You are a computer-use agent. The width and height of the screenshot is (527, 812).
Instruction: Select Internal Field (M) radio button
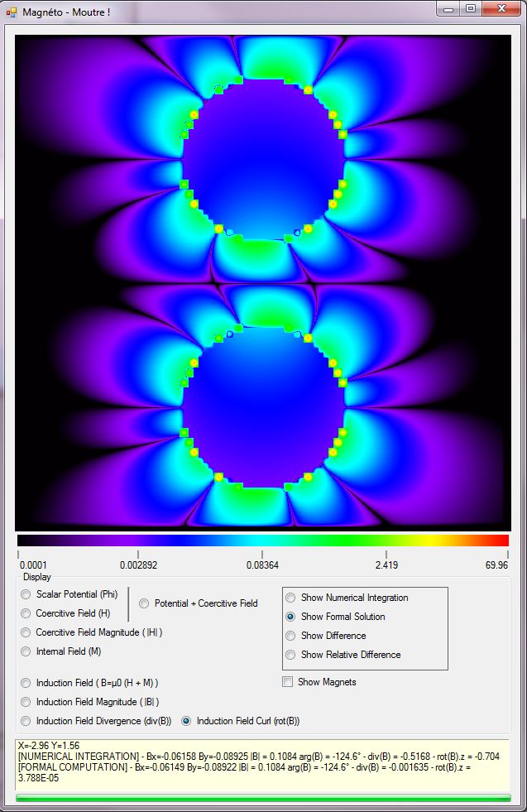(x=26, y=651)
